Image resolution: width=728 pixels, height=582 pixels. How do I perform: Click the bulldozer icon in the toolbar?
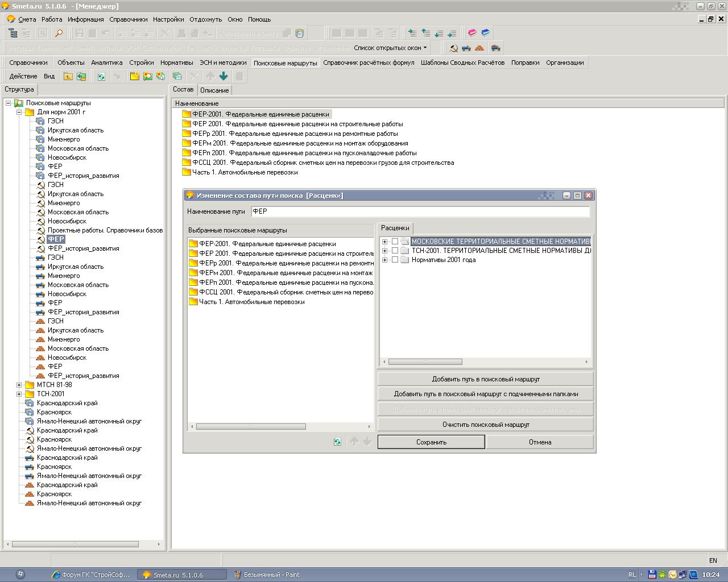pyautogui.click(x=495, y=48)
